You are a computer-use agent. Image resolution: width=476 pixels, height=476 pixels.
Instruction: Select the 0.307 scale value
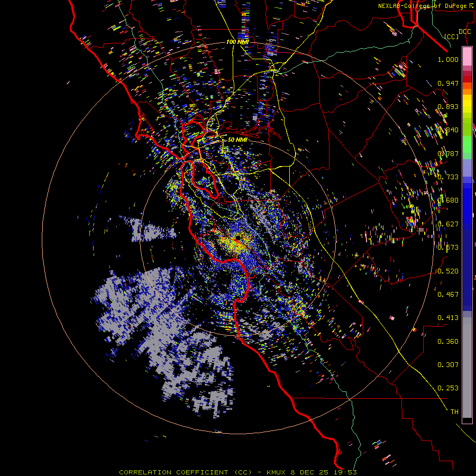tap(448, 365)
